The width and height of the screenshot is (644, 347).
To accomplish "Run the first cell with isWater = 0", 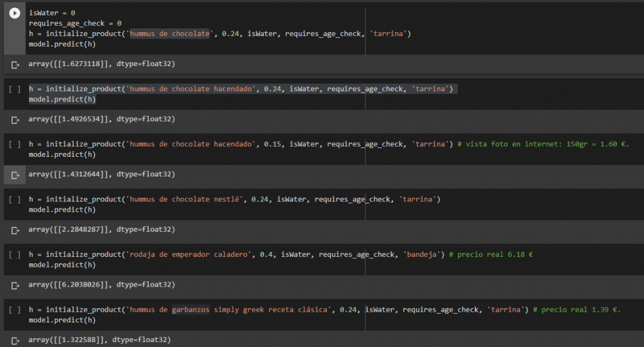I will (x=15, y=13).
